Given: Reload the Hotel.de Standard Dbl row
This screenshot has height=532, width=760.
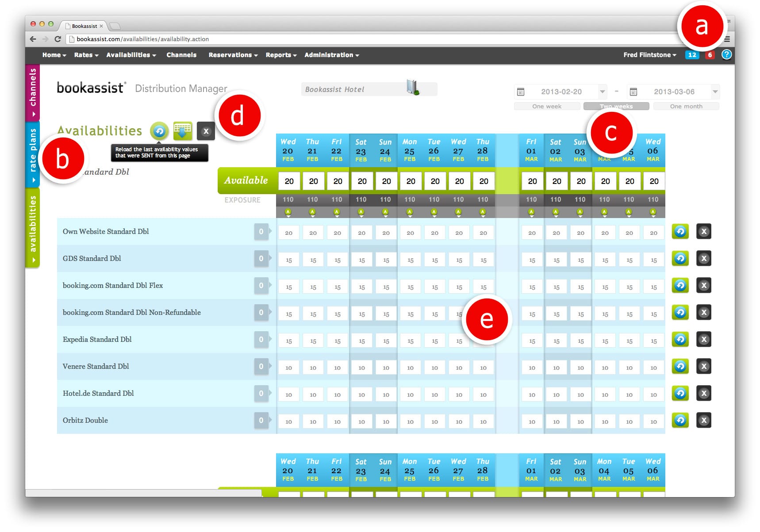Looking at the screenshot, I should (x=680, y=393).
